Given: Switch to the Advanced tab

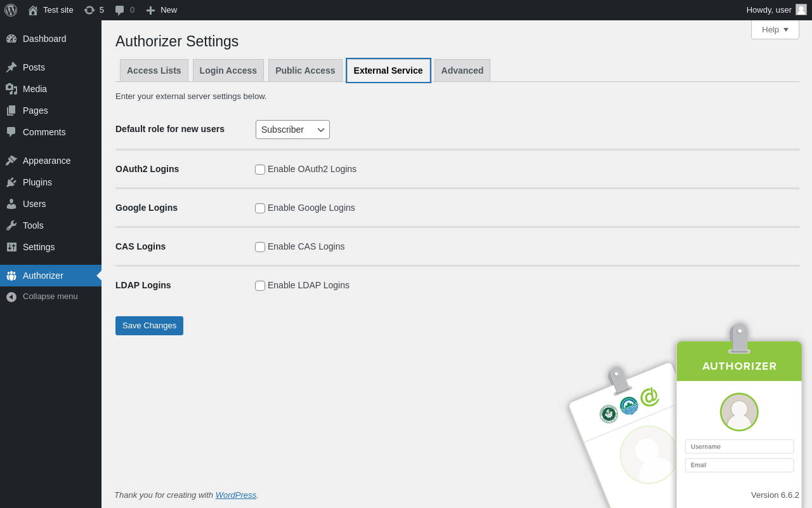Looking at the screenshot, I should click(x=462, y=70).
